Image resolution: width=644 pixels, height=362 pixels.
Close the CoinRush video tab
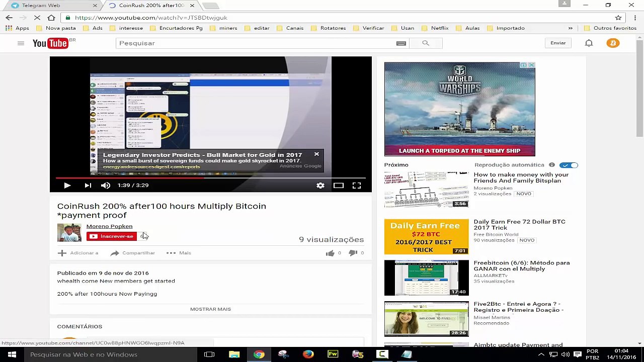tap(192, 6)
